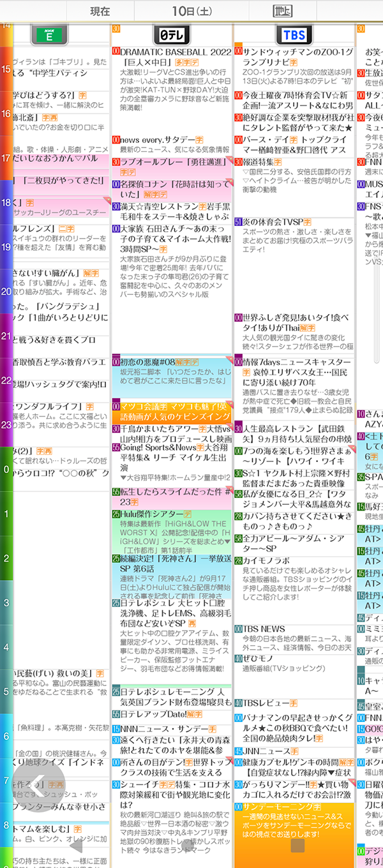383x868 pixels.
Task: Open 名探偵コナン program listing
Action: [x=171, y=190]
